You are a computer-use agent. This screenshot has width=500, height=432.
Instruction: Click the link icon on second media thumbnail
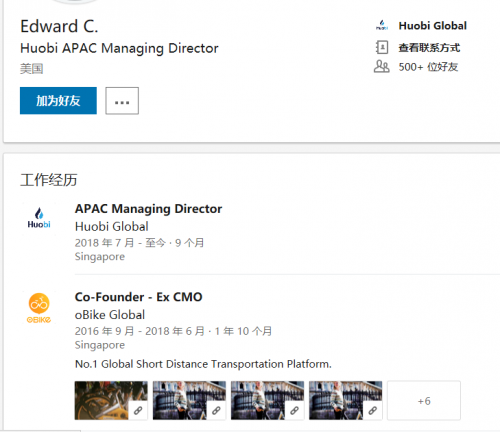click(216, 411)
